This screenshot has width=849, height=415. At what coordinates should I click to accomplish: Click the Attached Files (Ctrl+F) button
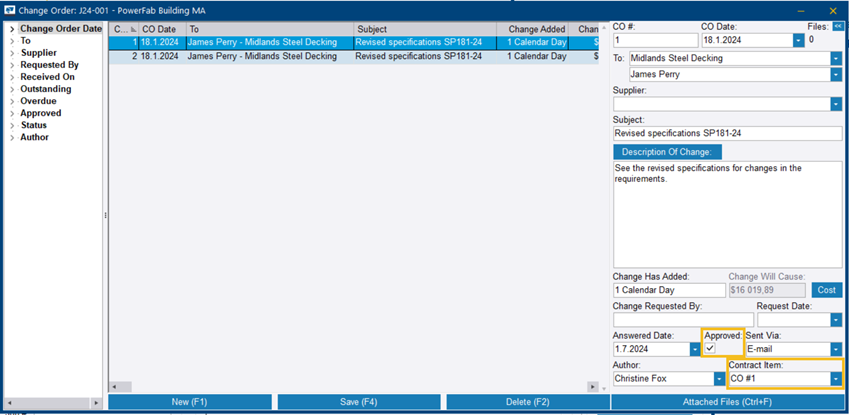pyautogui.click(x=728, y=402)
